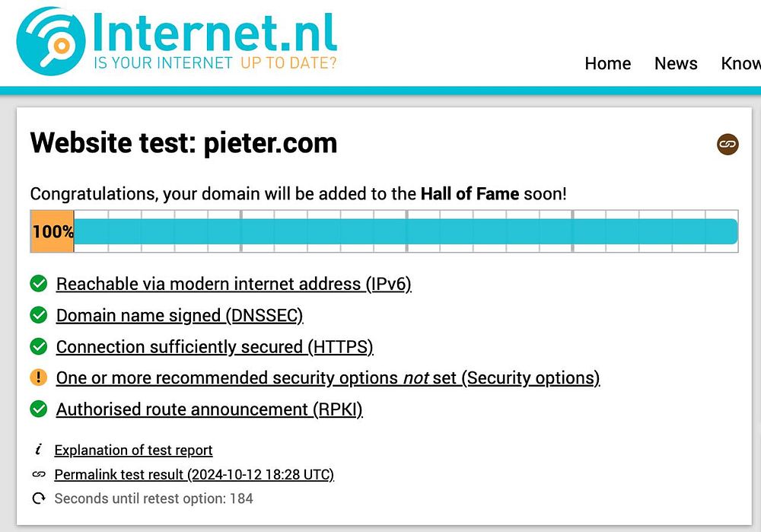Open the News menu item
The height and width of the screenshot is (532, 761).
click(x=676, y=63)
